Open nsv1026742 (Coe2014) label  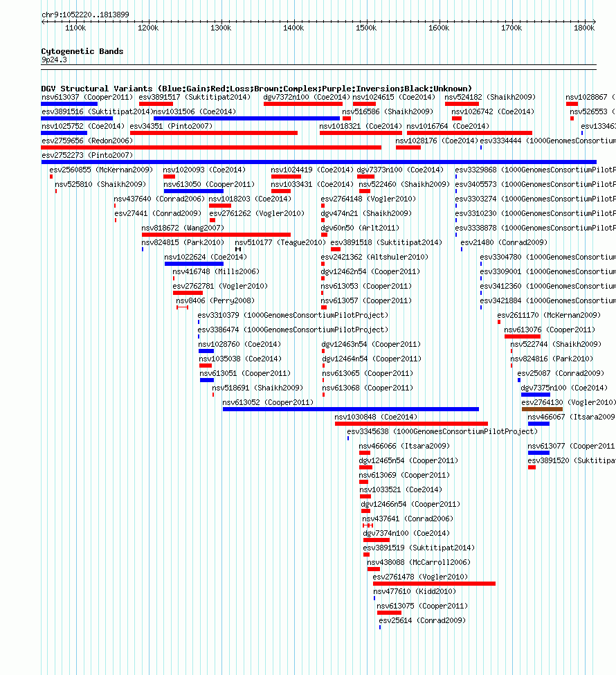(x=493, y=112)
